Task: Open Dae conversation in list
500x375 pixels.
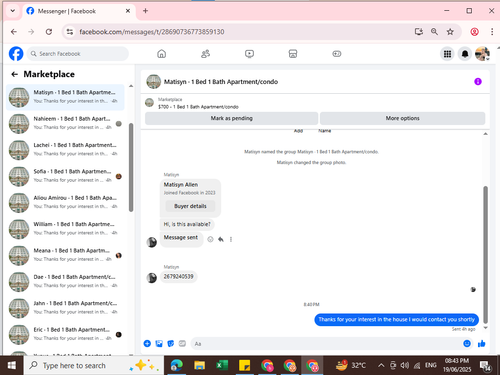Action: pos(65,281)
